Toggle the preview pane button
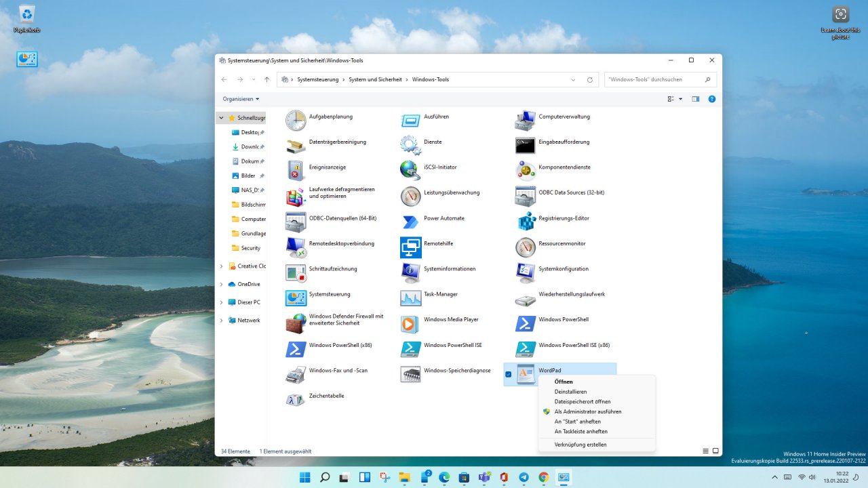 click(695, 99)
